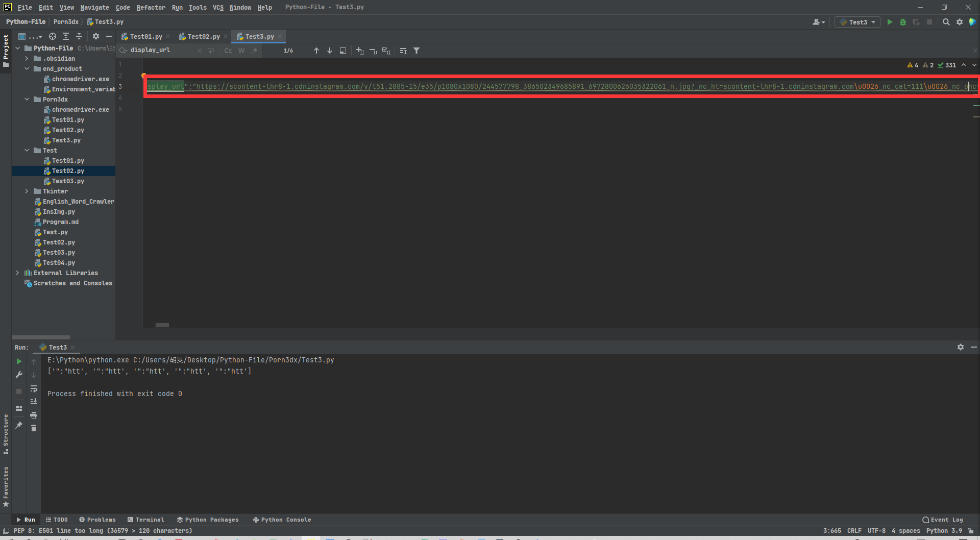Collapse all in the project tree
This screenshot has width=980, height=540.
click(x=79, y=36)
